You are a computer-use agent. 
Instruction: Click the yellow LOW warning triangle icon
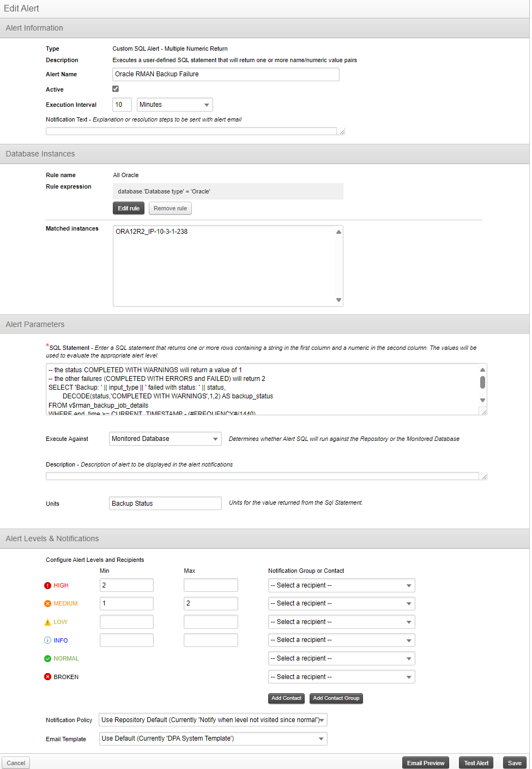click(x=47, y=622)
